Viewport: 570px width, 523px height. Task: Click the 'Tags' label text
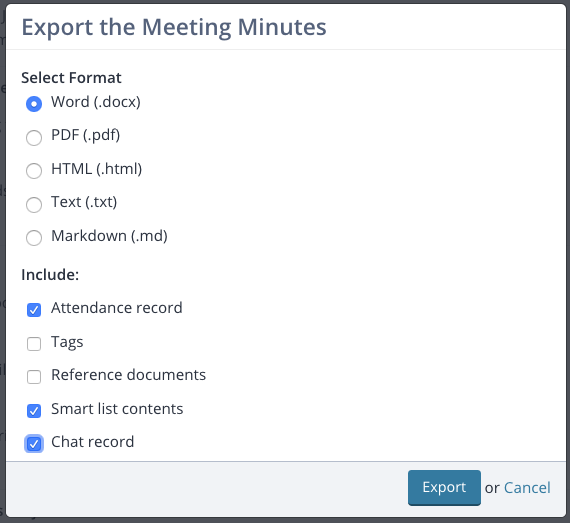[67, 342]
